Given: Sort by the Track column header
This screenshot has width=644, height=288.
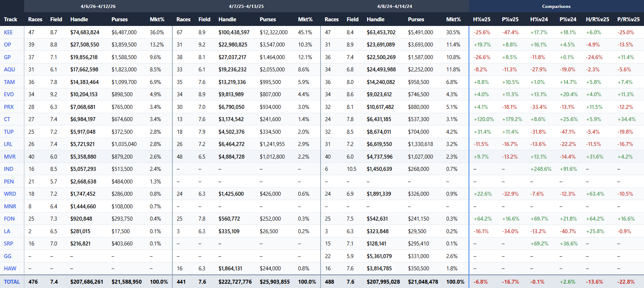Looking at the screenshot, I should [x=10, y=19].
